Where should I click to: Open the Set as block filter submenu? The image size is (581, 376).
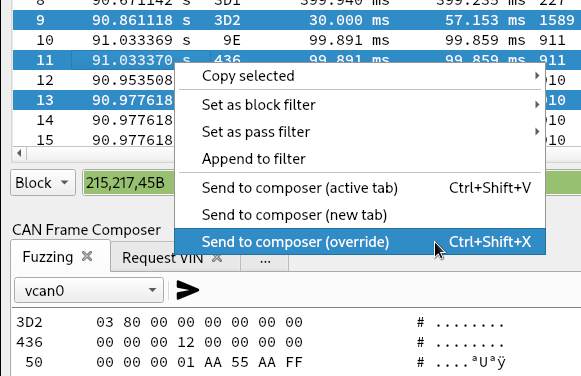pyautogui.click(x=360, y=105)
